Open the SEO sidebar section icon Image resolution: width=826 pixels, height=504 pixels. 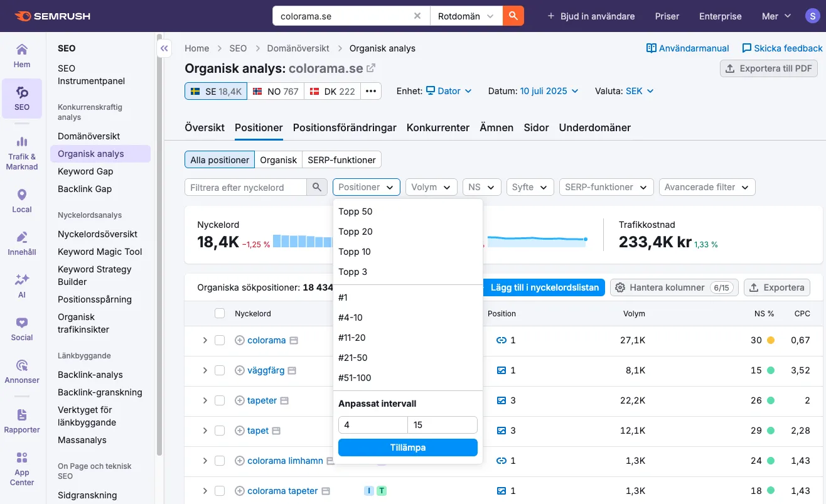(22, 98)
